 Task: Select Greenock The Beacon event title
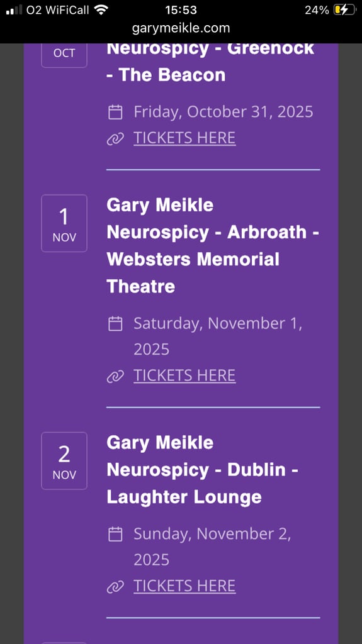tap(210, 62)
